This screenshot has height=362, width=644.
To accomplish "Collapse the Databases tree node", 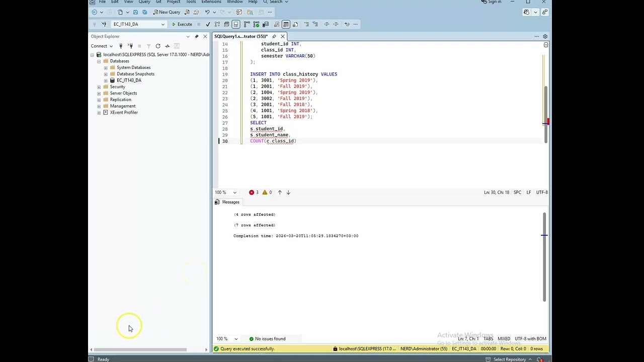I will [x=99, y=61].
